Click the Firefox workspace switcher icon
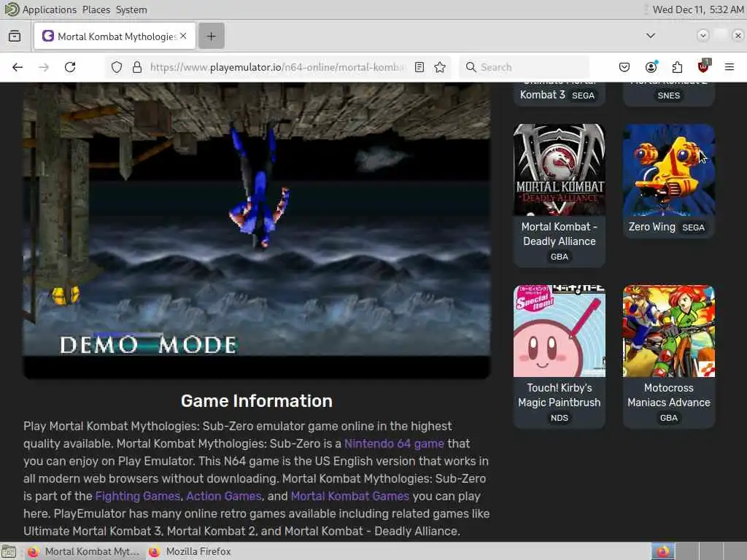This screenshot has height=560, width=747. click(x=663, y=551)
